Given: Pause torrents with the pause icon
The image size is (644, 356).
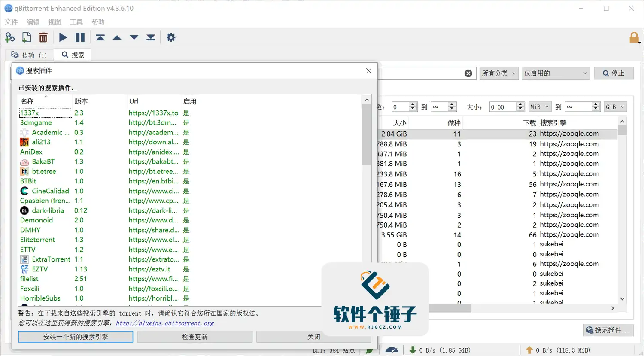Looking at the screenshot, I should click(x=80, y=37).
